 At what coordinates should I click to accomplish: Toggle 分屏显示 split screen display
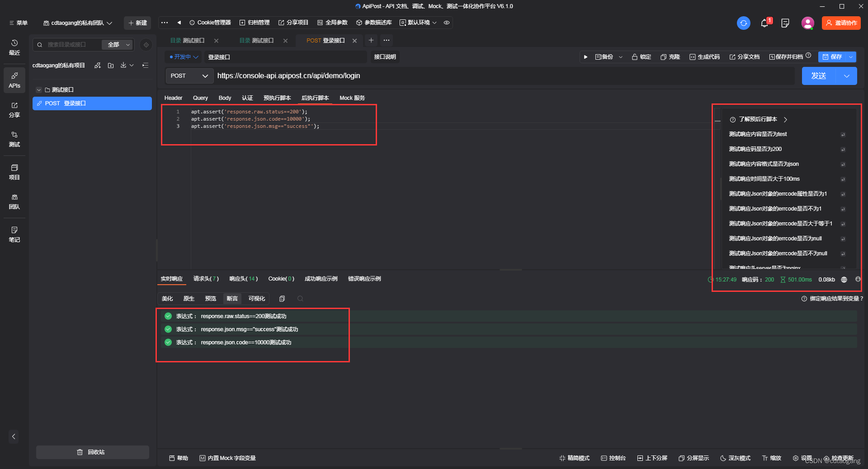[694, 458]
